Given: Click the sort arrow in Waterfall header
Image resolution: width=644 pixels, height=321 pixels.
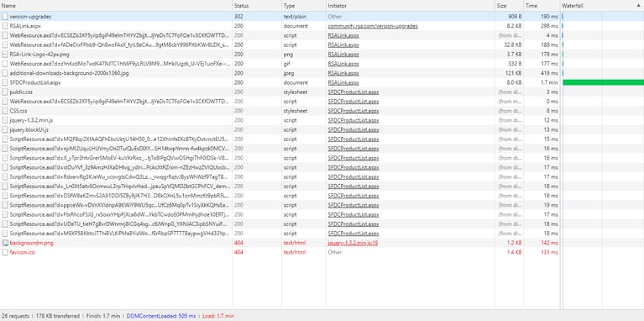Looking at the screenshot, I should (x=638, y=6).
